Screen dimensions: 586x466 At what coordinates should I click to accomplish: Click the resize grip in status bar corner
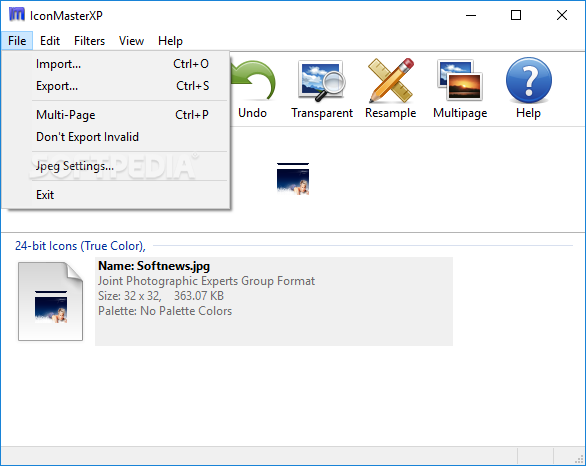coord(580,459)
